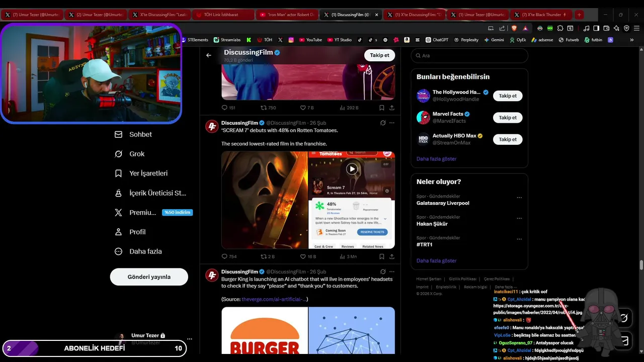Open the Galatasaray Liverpool trend
Screen dimensions: 644x362
[443, 203]
